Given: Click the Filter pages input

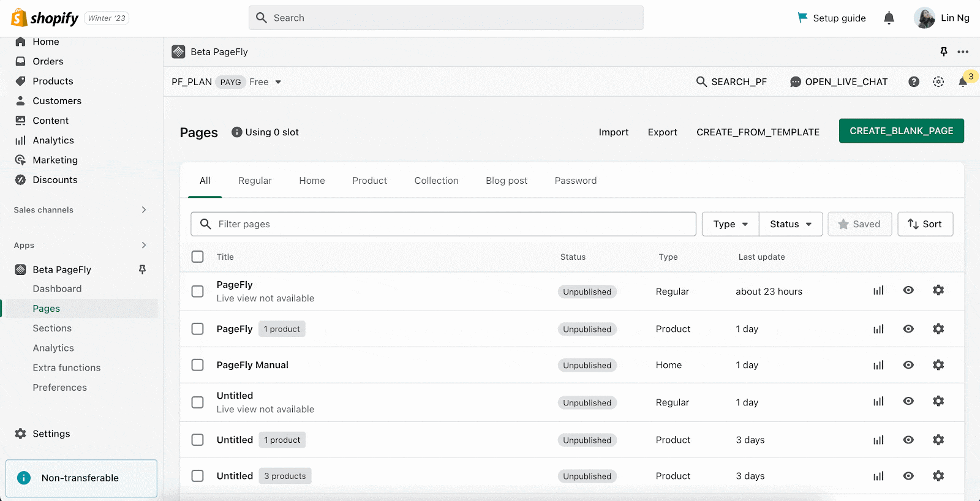Looking at the screenshot, I should [x=443, y=224].
